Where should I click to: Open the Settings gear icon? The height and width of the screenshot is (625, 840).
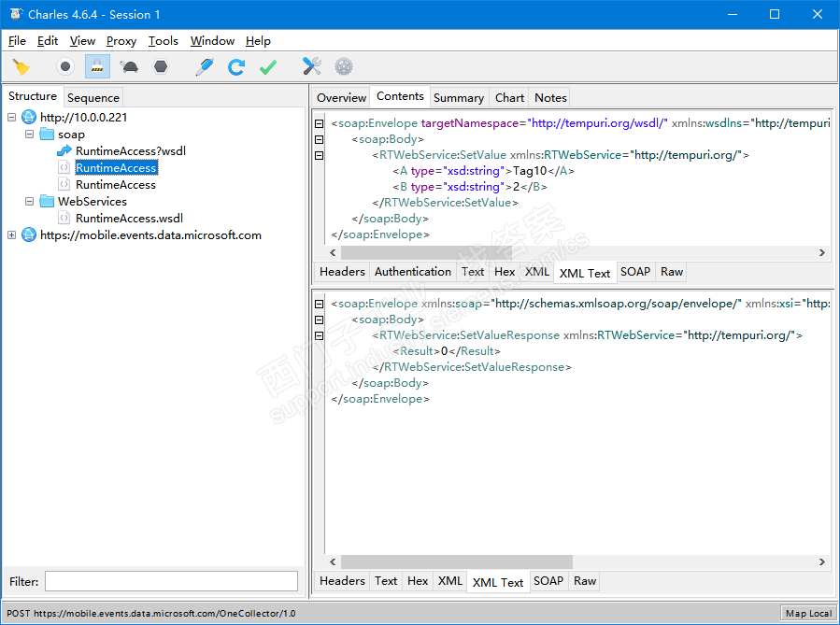click(344, 66)
